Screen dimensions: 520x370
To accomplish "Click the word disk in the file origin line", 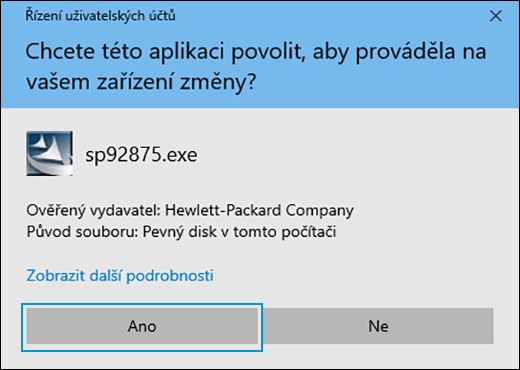I will pos(203,232).
